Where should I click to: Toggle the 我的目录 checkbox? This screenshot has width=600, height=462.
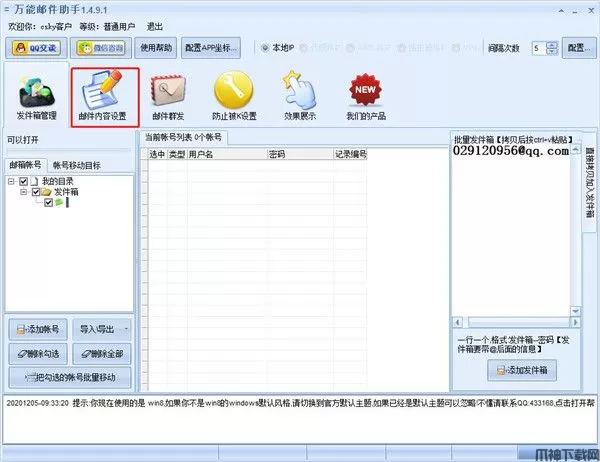pyautogui.click(x=24, y=181)
